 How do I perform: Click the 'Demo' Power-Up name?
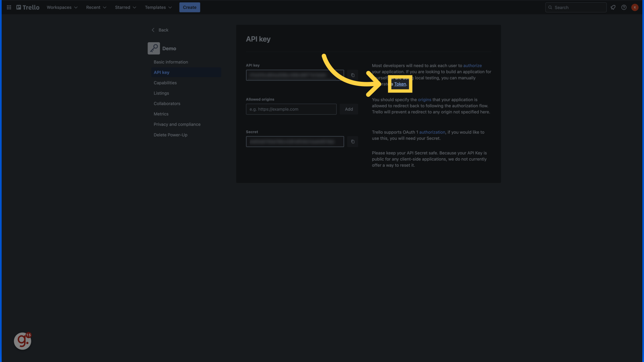(169, 49)
